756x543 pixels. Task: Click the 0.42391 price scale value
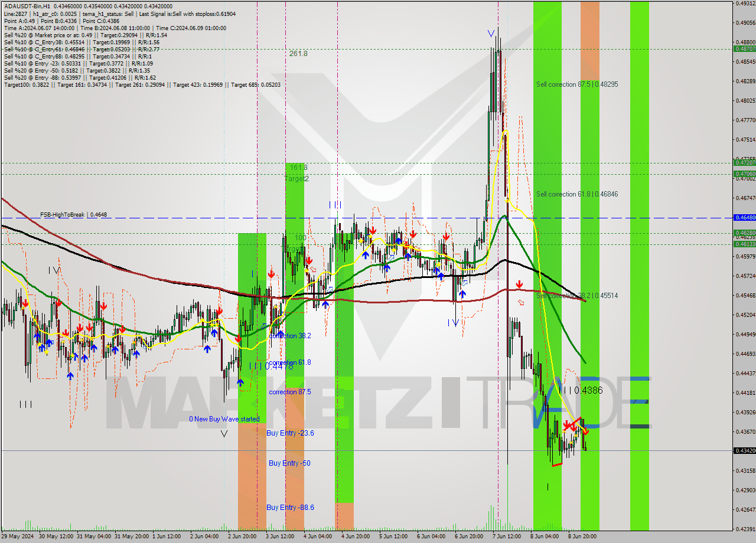pyautogui.click(x=745, y=529)
